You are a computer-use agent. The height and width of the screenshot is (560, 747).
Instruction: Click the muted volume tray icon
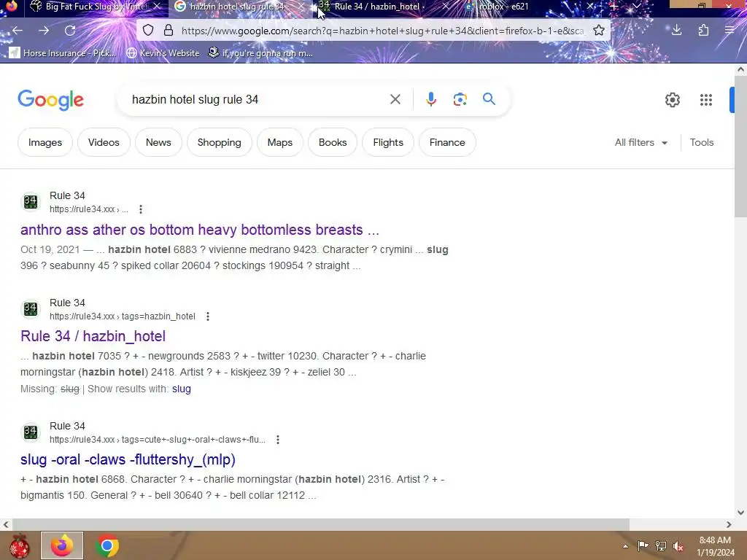[678, 546]
